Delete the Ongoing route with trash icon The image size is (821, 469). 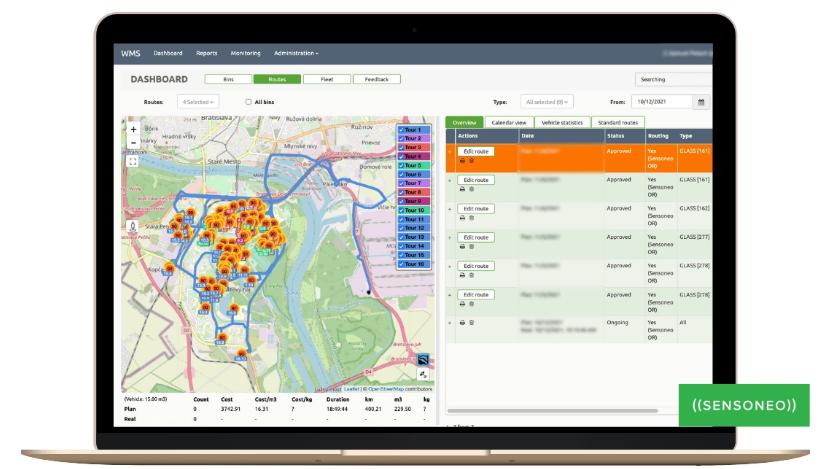(x=472, y=322)
